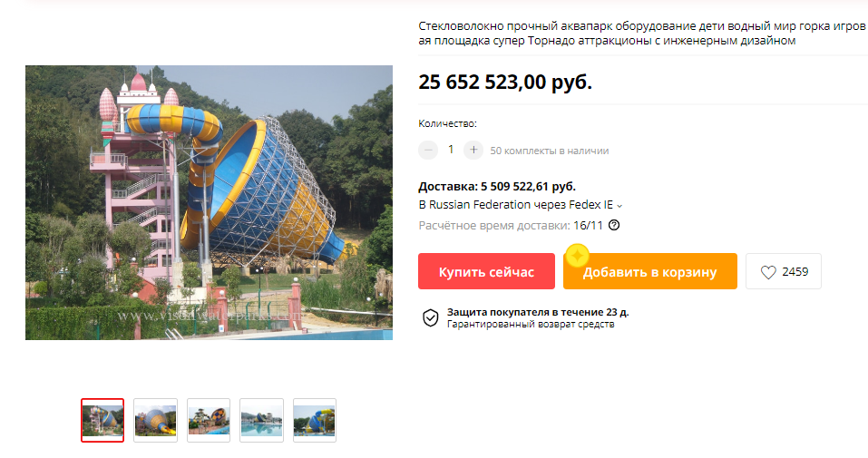Increase quantity with the plus button

pos(473,150)
